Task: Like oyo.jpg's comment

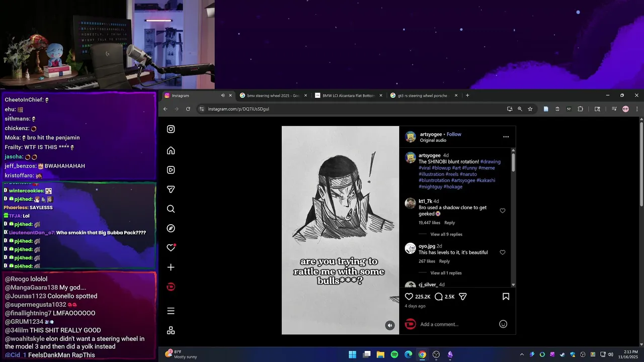Action: coord(503,252)
